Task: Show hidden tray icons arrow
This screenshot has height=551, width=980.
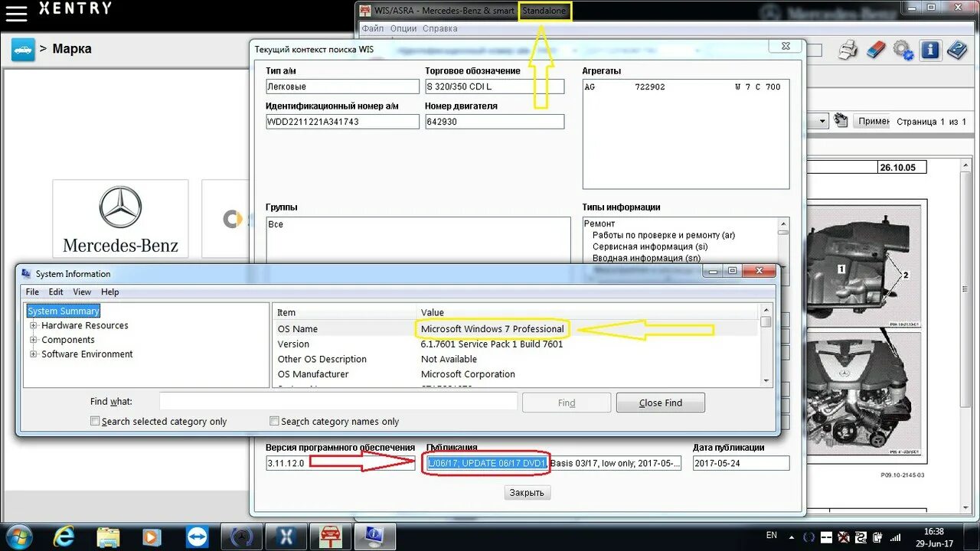Action: [x=793, y=536]
